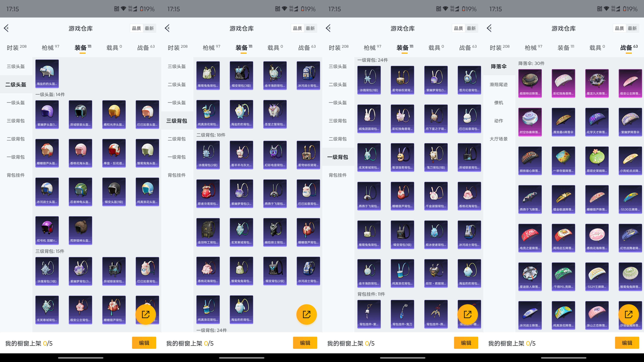Open the 幽焰骑士背包 item
This screenshot has width=644, height=362.
[x=275, y=233]
